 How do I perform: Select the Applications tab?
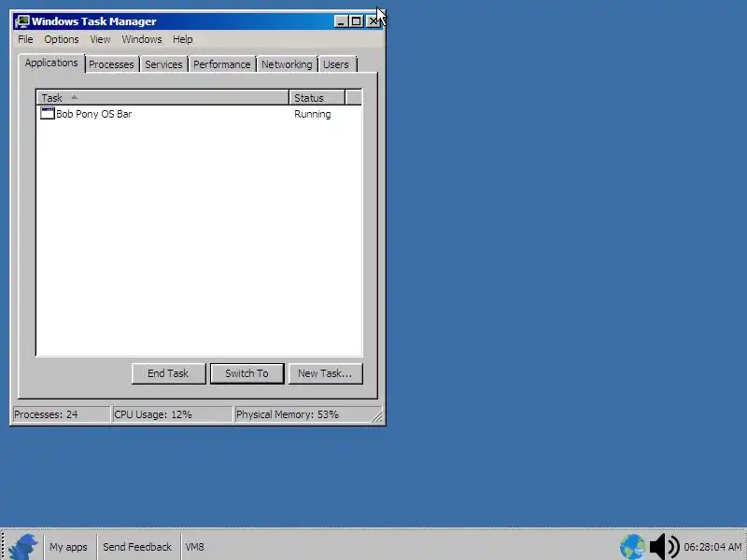[51, 63]
